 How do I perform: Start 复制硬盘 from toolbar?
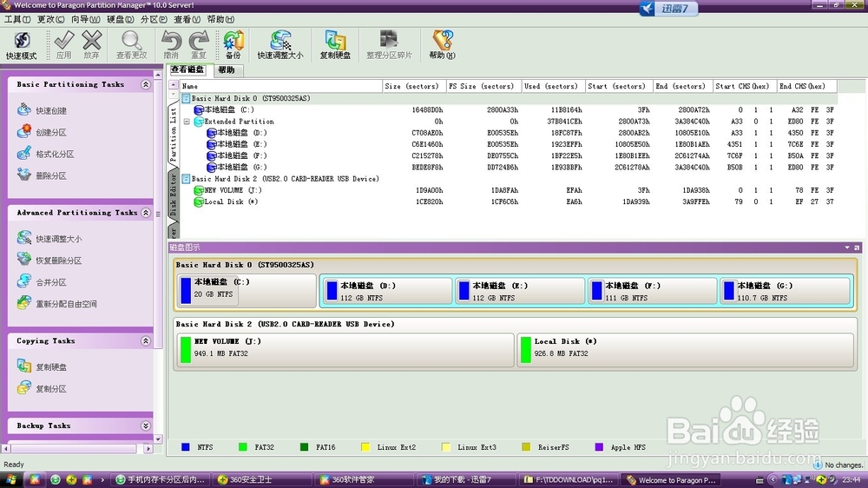pos(335,45)
